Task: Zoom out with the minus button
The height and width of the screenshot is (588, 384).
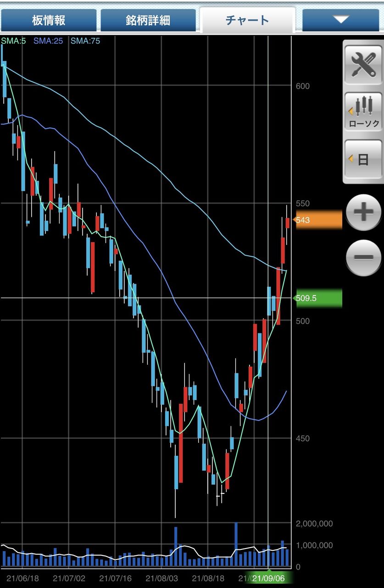Action: click(x=363, y=257)
